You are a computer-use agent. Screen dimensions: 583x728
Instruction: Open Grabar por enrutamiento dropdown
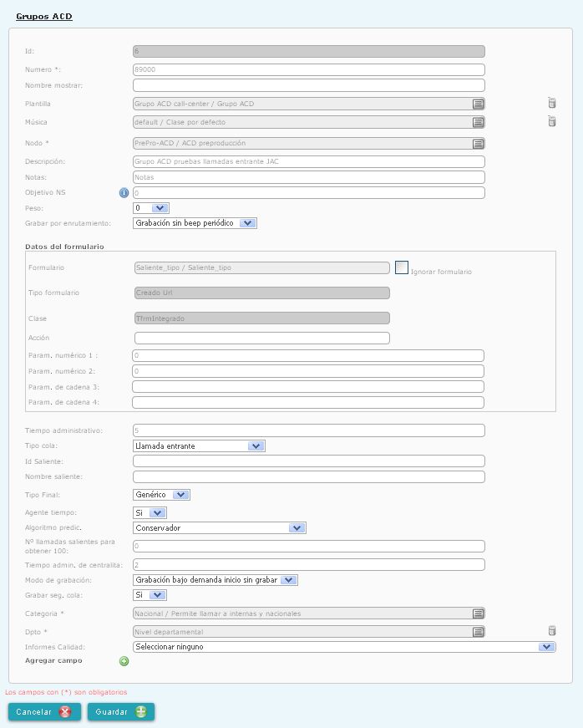pos(195,223)
